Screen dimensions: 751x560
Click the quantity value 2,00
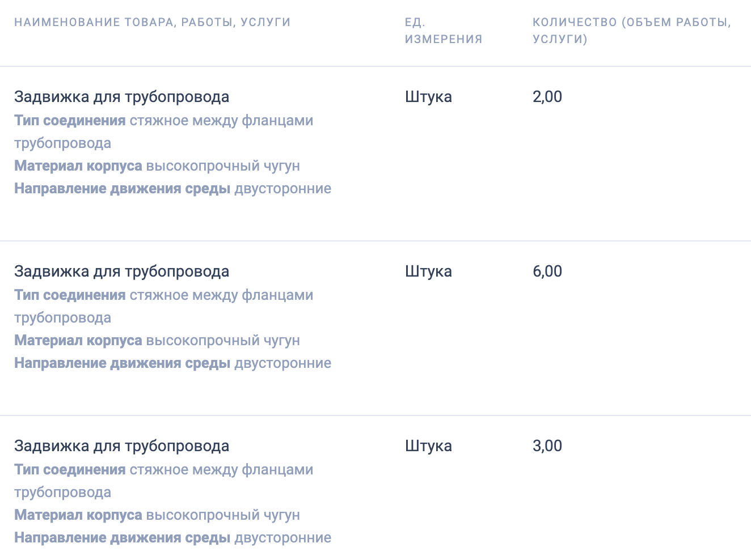tap(547, 97)
